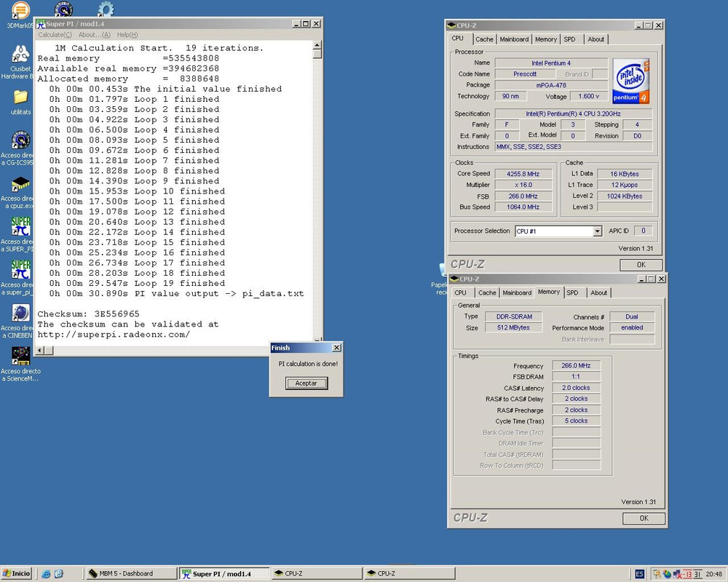This screenshot has width=728, height=582.
Task: Click the 31 temperature tray icon
Action: (x=697, y=574)
